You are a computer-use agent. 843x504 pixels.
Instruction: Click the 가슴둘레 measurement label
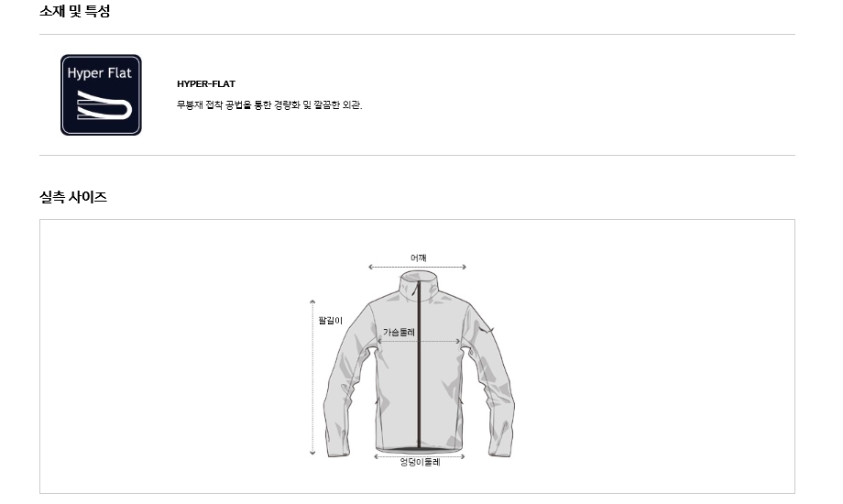[399, 332]
